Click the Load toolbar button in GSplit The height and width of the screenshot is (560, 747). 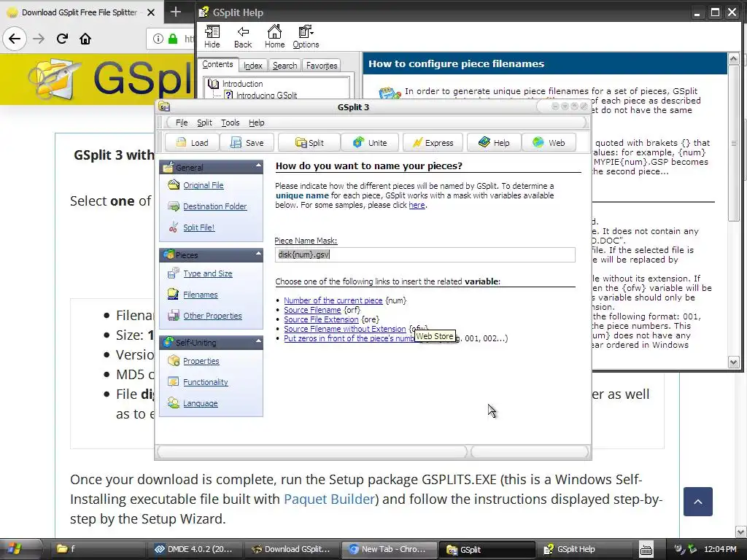[x=192, y=142]
